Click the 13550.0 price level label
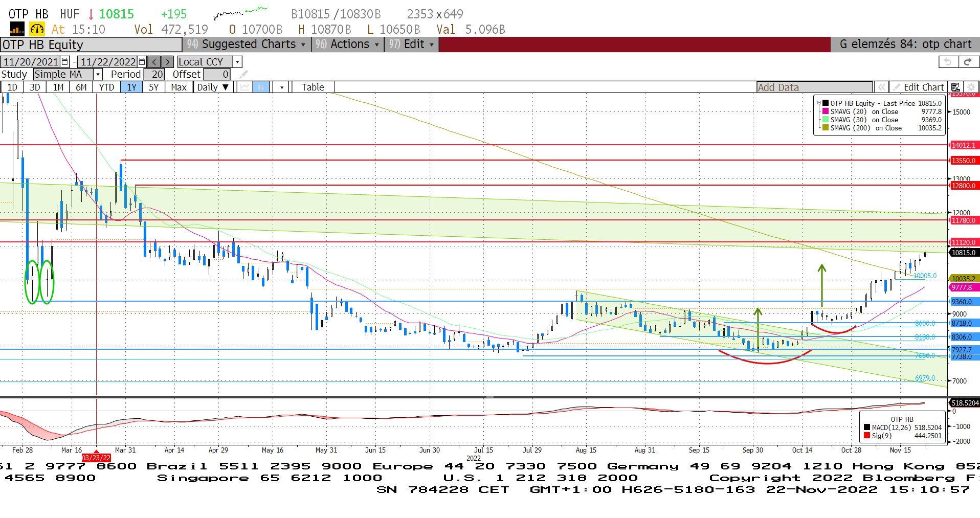Image resolution: width=980 pixels, height=518 pixels. point(964,161)
